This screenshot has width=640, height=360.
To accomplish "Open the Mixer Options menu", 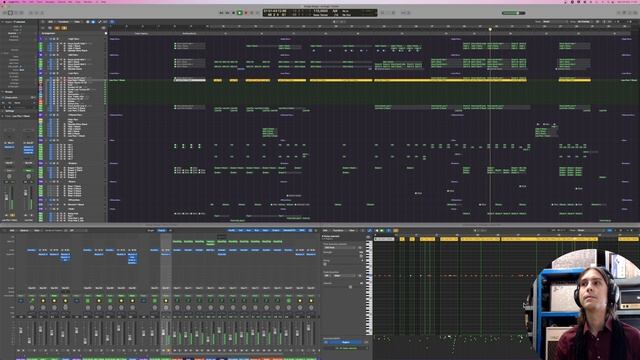I will pyautogui.click(x=24, y=231).
